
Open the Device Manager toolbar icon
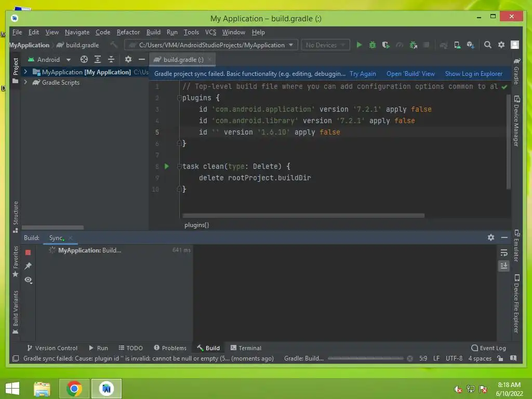click(457, 45)
